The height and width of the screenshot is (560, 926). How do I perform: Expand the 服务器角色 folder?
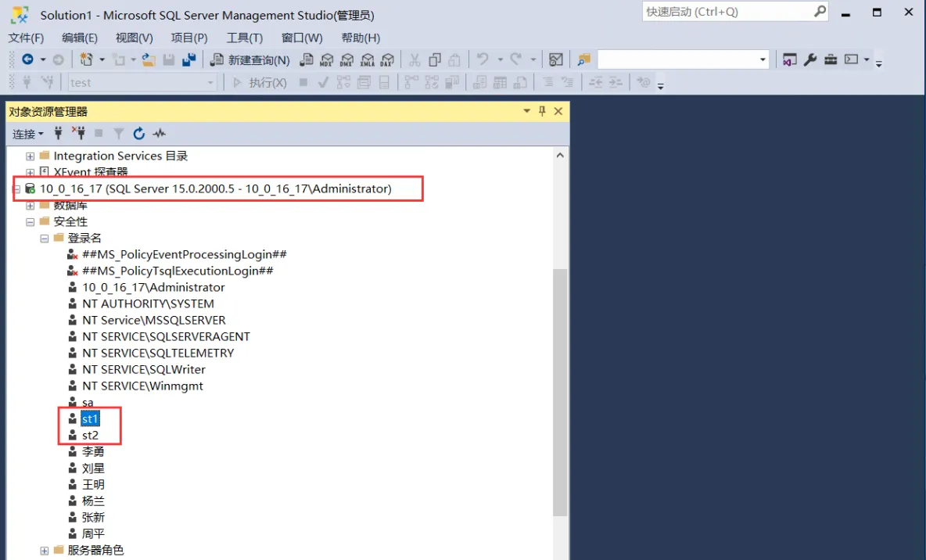pyautogui.click(x=45, y=551)
